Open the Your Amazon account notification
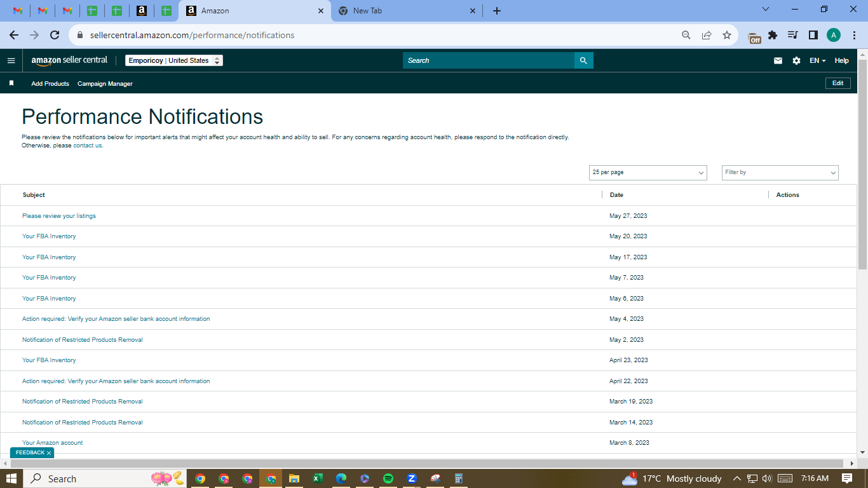This screenshot has height=488, width=868. pos(52,443)
